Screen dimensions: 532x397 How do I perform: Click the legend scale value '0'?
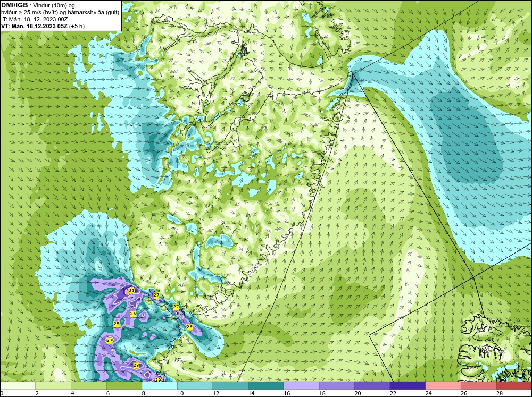2,393
